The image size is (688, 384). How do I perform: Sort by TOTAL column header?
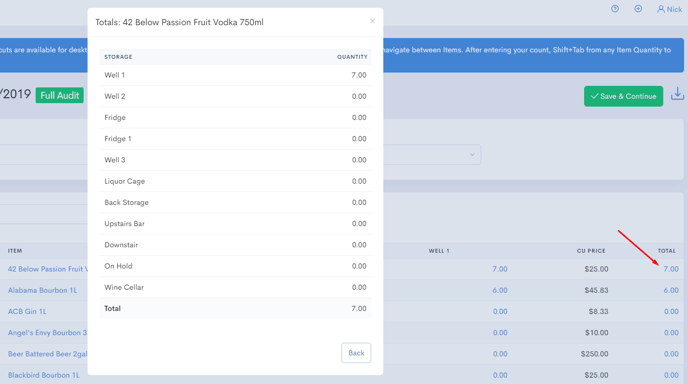666,251
